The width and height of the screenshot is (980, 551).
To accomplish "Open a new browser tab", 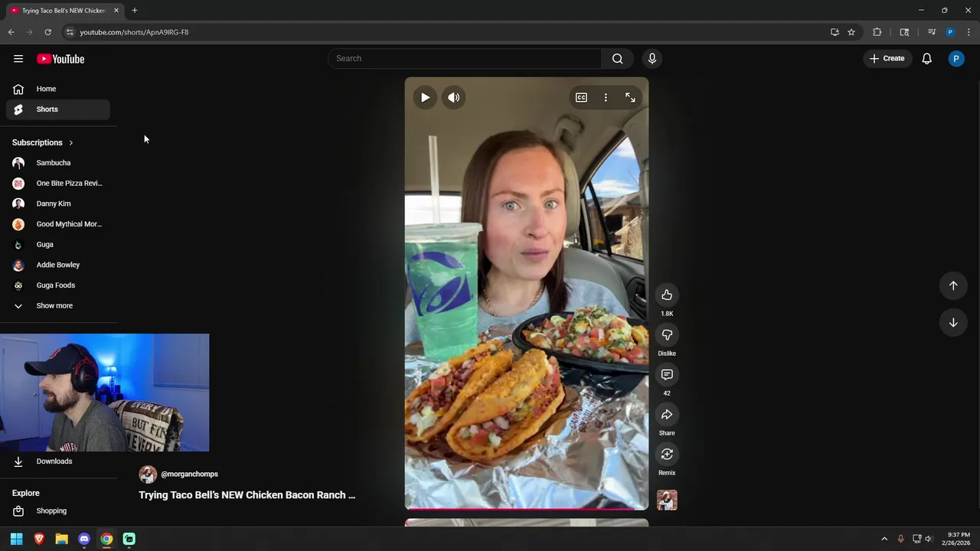I will (x=134, y=11).
